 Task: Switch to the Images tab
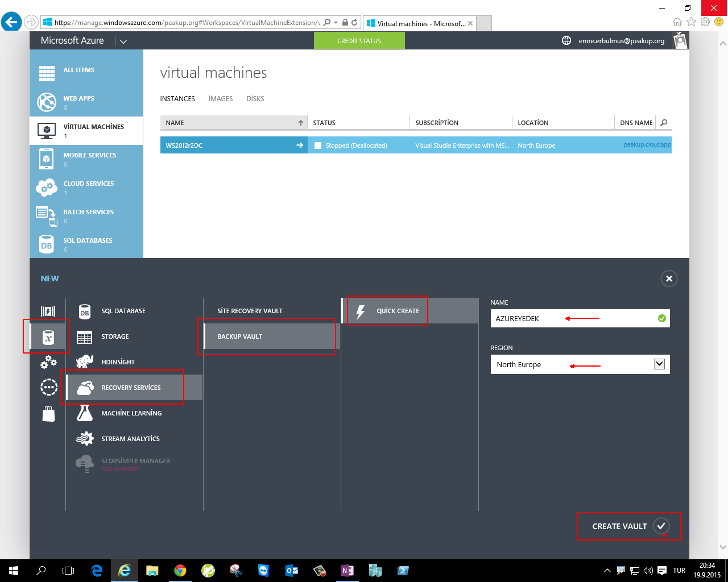pos(221,99)
